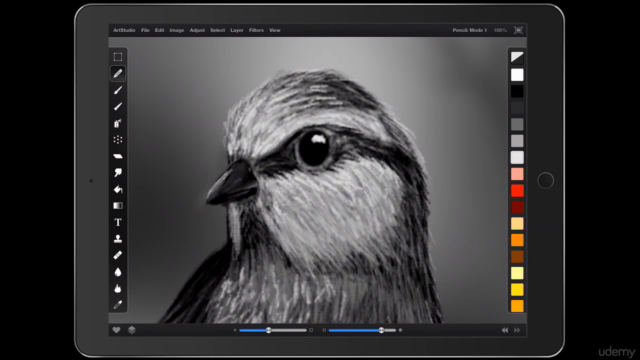Open the foreground/background color swap swatch
Image resolution: width=640 pixels, height=360 pixels.
(517, 57)
